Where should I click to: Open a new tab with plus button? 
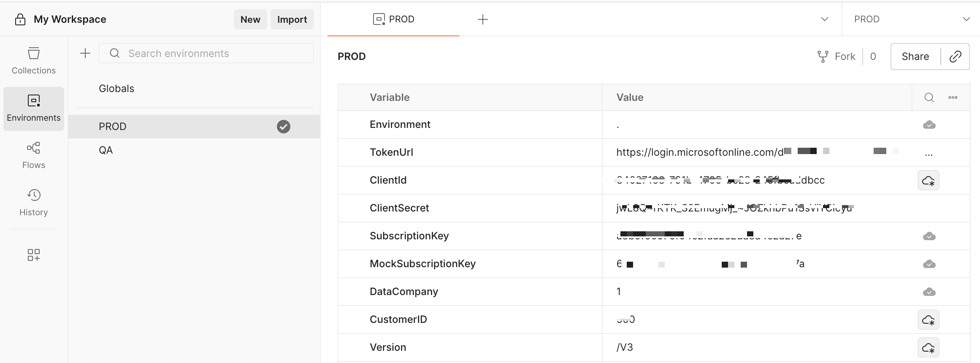(482, 19)
